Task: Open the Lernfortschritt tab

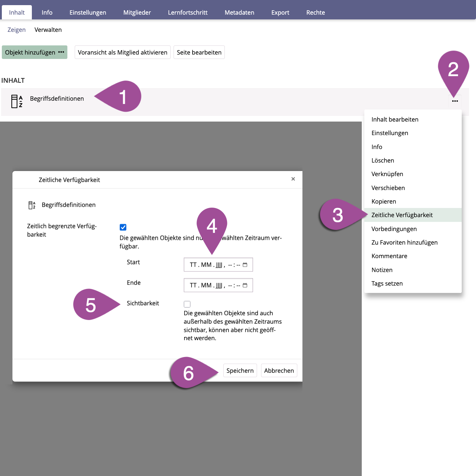Action: (187, 12)
